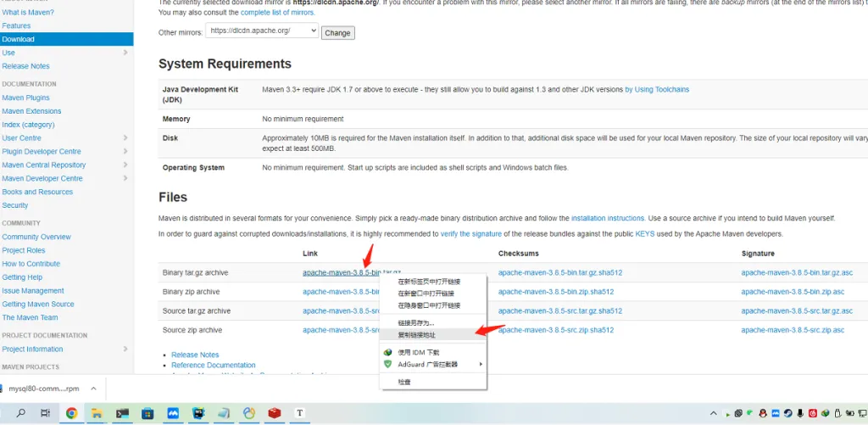868x425 pixels.
Task: Open the Microsoft Store taskbar icon
Action: pyautogui.click(x=147, y=413)
